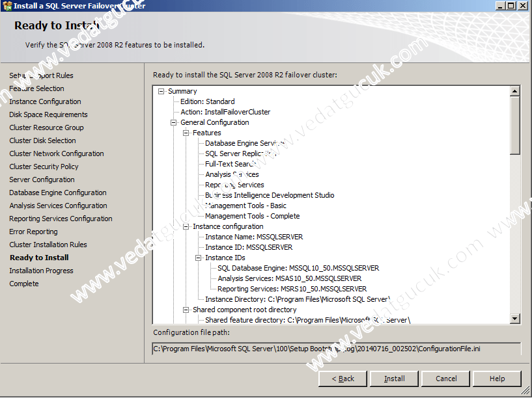The image size is (532, 400).
Task: Select SQL Database Engine: MSSQL10_50.MSSQLSERVER row
Action: point(298,268)
